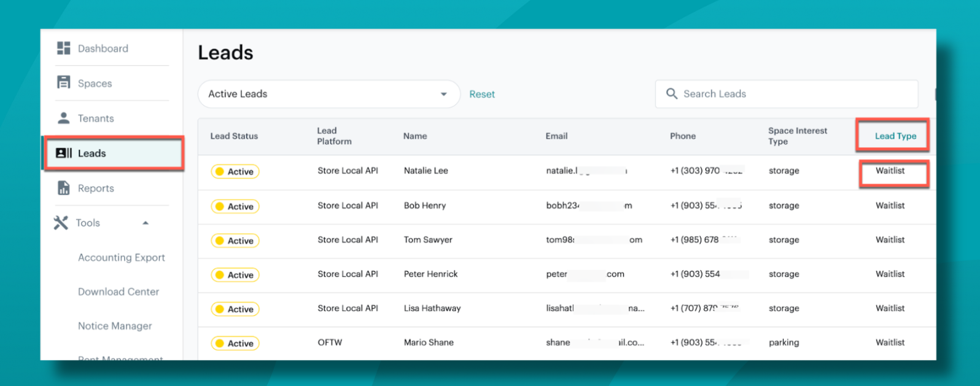Click the Leads page heading

point(225,53)
